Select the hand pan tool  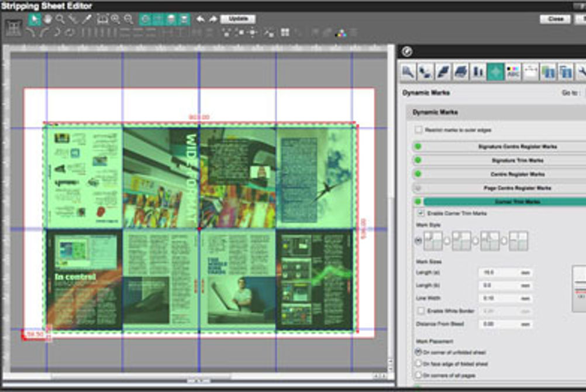click(x=47, y=19)
